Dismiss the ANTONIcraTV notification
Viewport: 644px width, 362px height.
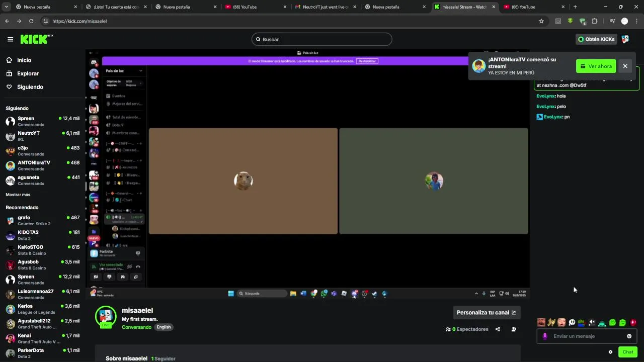coord(625,66)
